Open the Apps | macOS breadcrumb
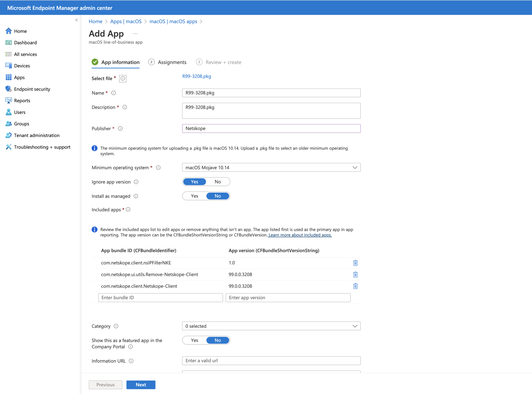Image resolution: width=532 pixels, height=394 pixels. coord(126,21)
